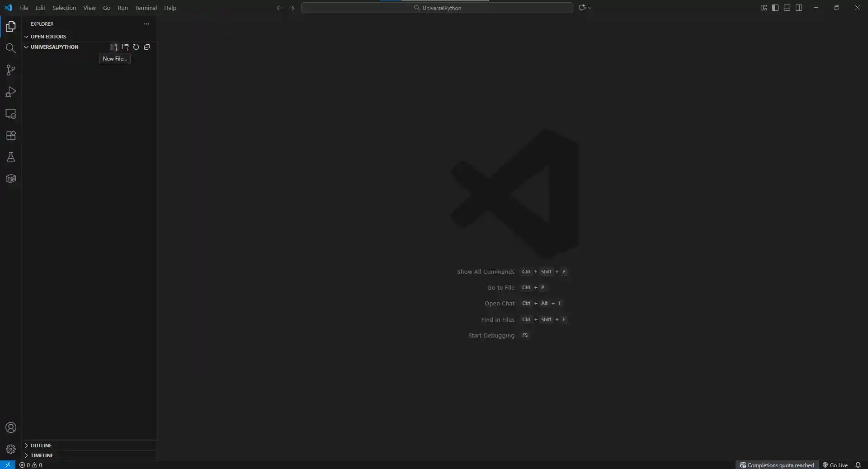Toggle the secondary side bar
The width and height of the screenshot is (868, 469).
click(x=799, y=8)
